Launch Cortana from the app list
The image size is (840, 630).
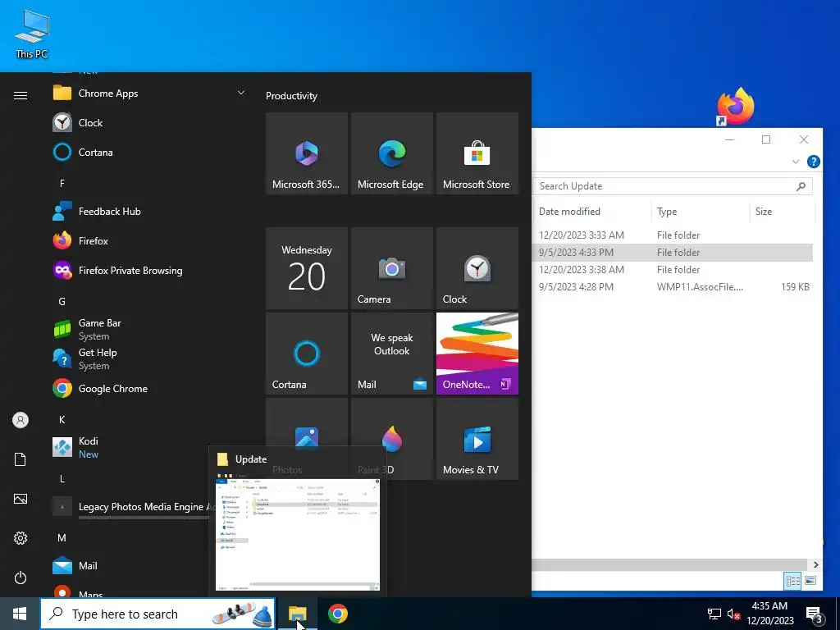click(83, 152)
